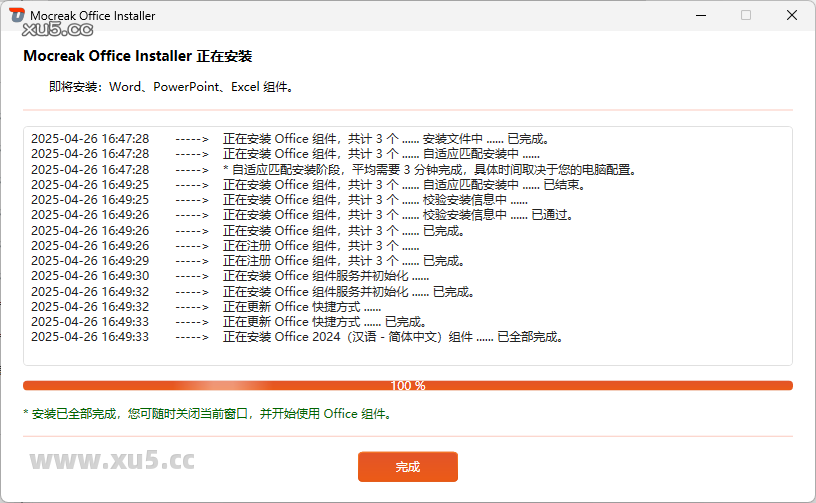Click the green "安装已全部完成" status message
Image resolution: width=816 pixels, height=503 pixels.
[207, 413]
